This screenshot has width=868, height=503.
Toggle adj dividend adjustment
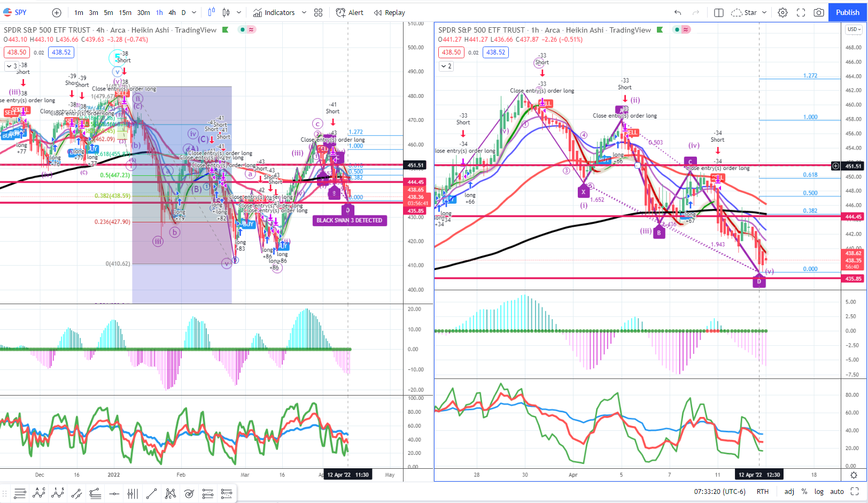click(789, 491)
